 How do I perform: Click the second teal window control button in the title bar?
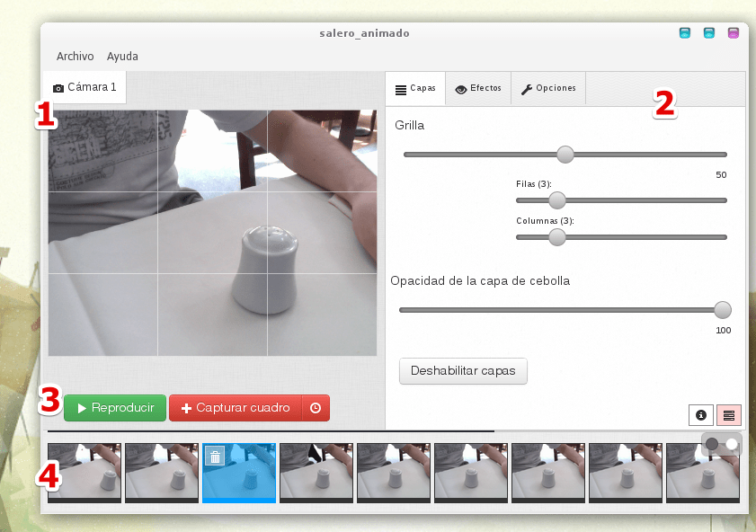(708, 33)
